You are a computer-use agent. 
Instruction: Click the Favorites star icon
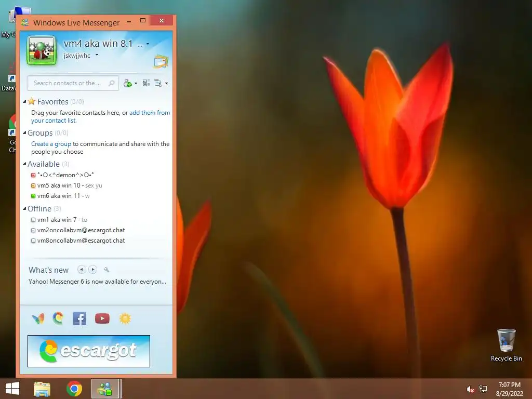coord(32,101)
